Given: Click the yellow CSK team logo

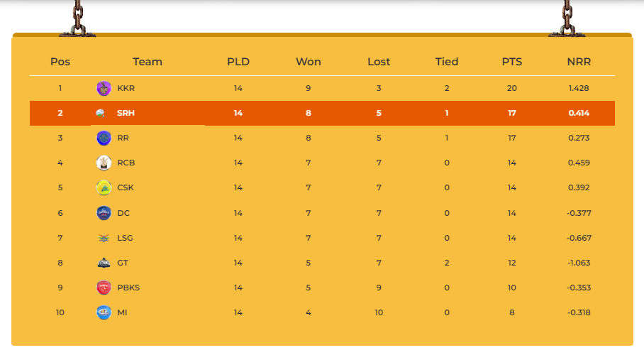Looking at the screenshot, I should click(x=104, y=187).
